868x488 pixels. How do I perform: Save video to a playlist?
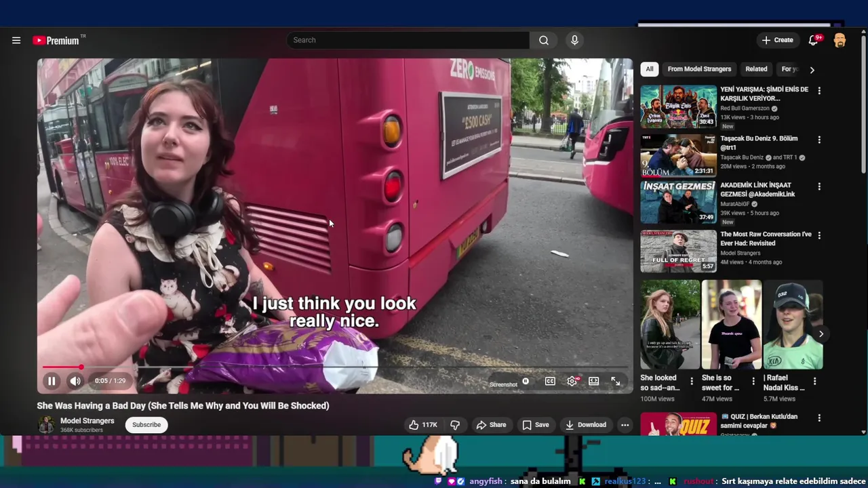535,425
